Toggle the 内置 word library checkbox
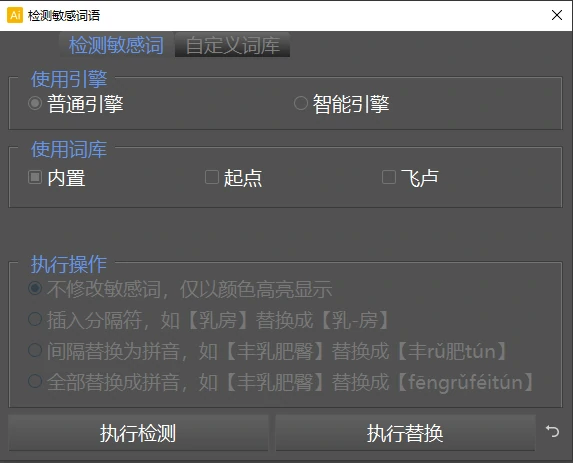The height and width of the screenshot is (463, 573). coord(35,177)
